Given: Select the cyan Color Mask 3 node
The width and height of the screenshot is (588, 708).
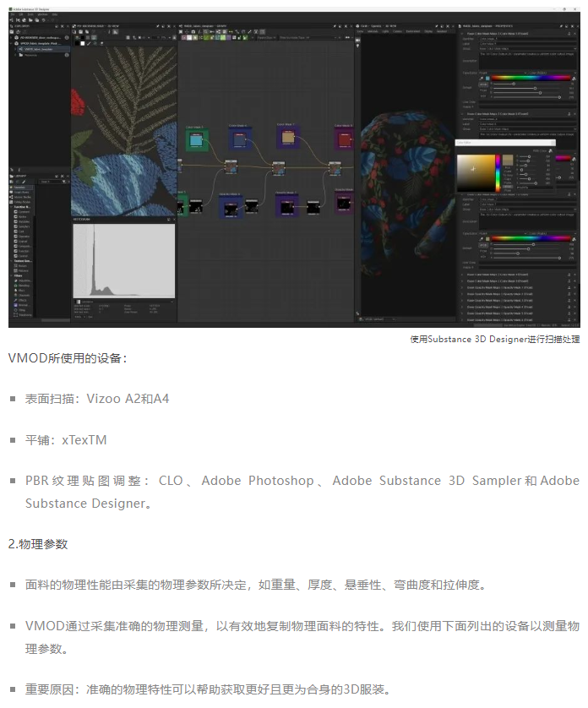Looking at the screenshot, I should [197, 139].
